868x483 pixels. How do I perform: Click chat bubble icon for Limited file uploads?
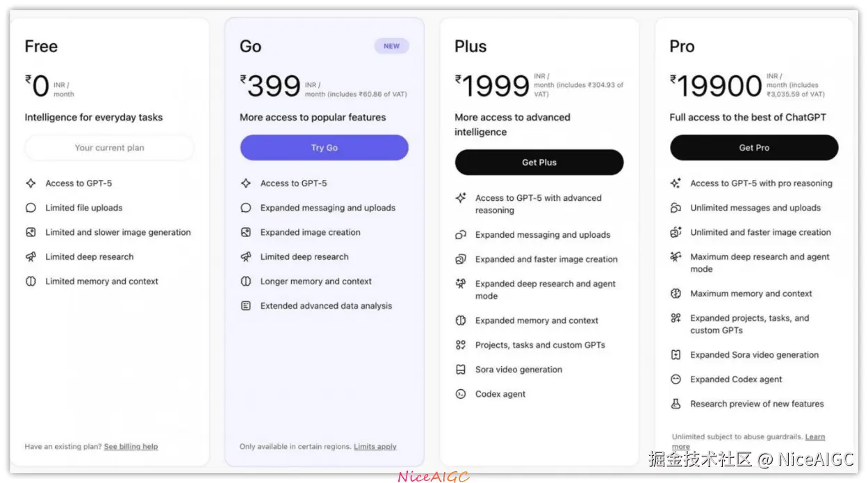pyautogui.click(x=31, y=208)
